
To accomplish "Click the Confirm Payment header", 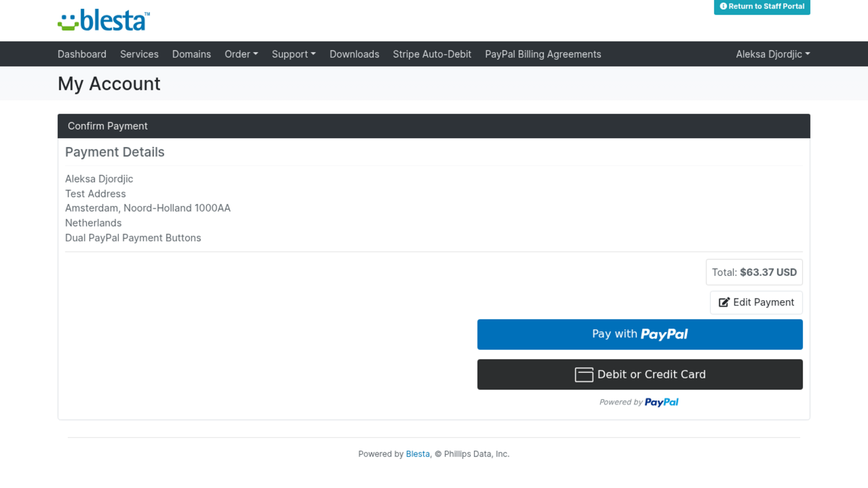I will click(x=434, y=126).
